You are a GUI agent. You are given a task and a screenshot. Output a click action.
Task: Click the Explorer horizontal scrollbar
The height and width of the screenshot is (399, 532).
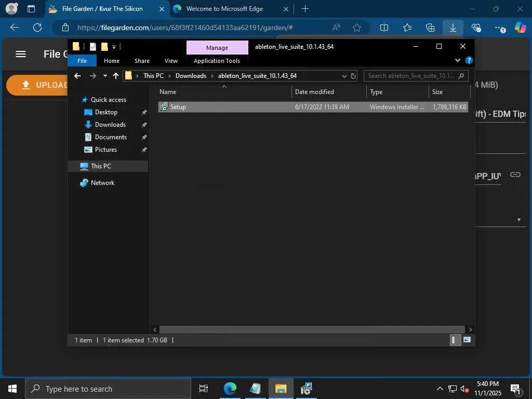click(x=312, y=329)
